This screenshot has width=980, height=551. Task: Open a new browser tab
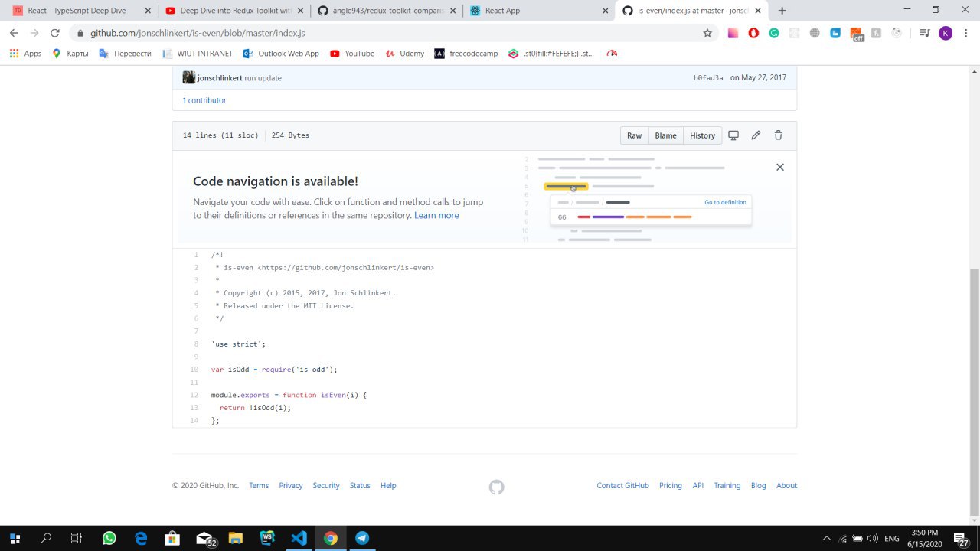782,11
